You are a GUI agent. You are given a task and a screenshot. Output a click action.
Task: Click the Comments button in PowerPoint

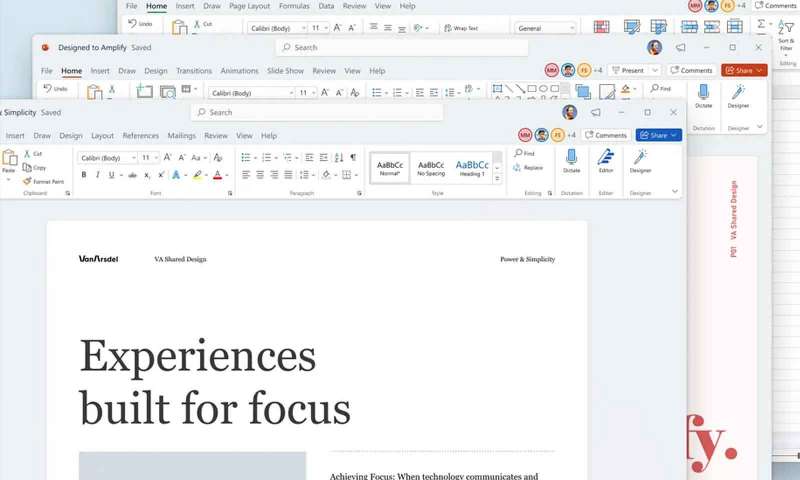pyautogui.click(x=691, y=70)
